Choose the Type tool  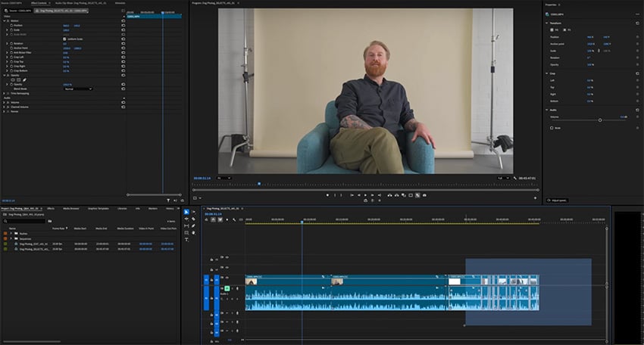(x=186, y=239)
